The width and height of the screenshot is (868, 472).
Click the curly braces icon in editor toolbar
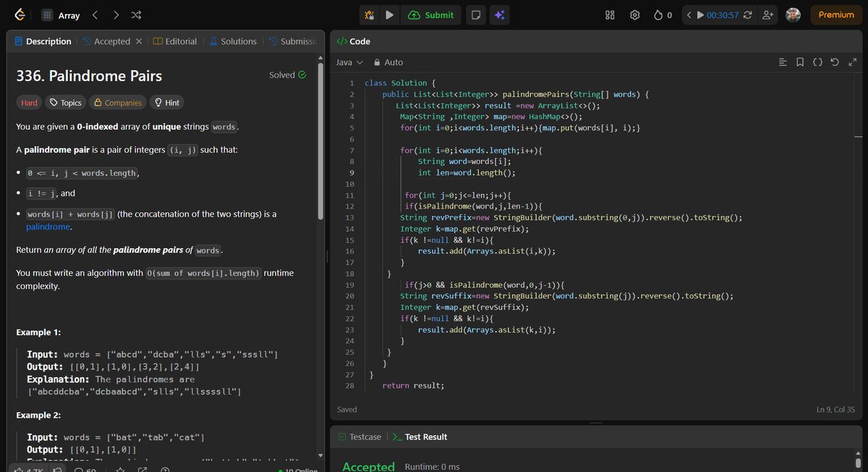(x=817, y=62)
